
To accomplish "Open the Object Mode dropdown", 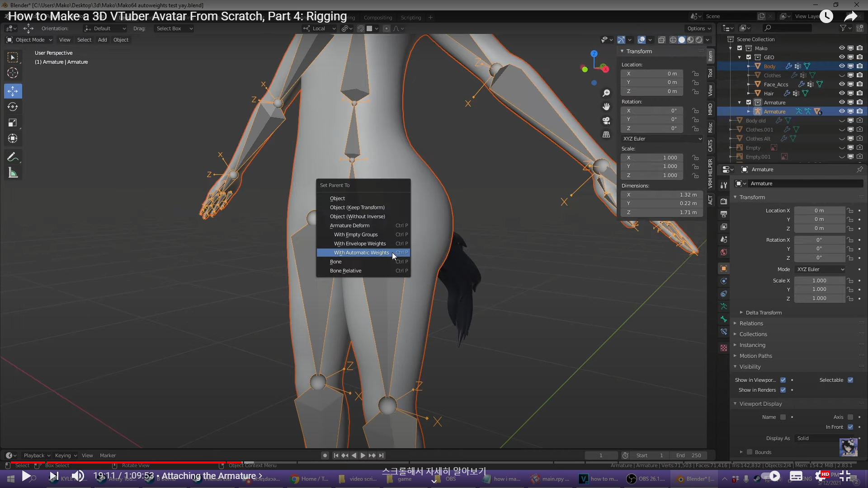I will click(x=29, y=40).
